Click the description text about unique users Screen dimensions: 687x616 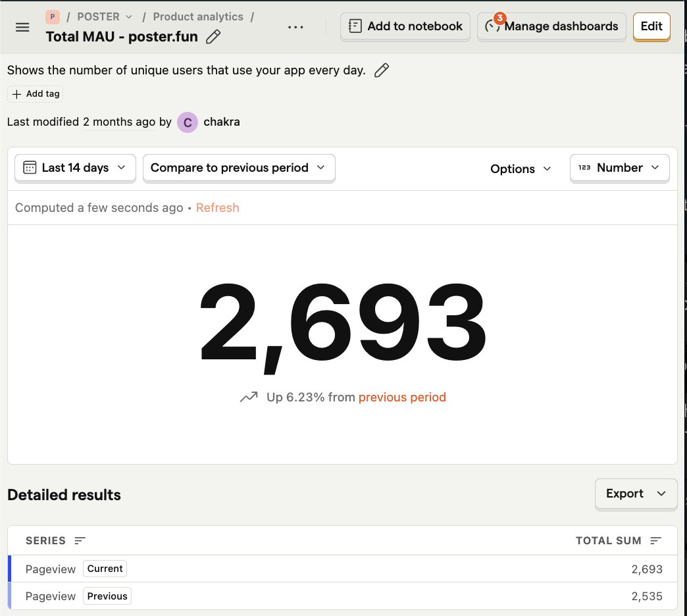186,70
